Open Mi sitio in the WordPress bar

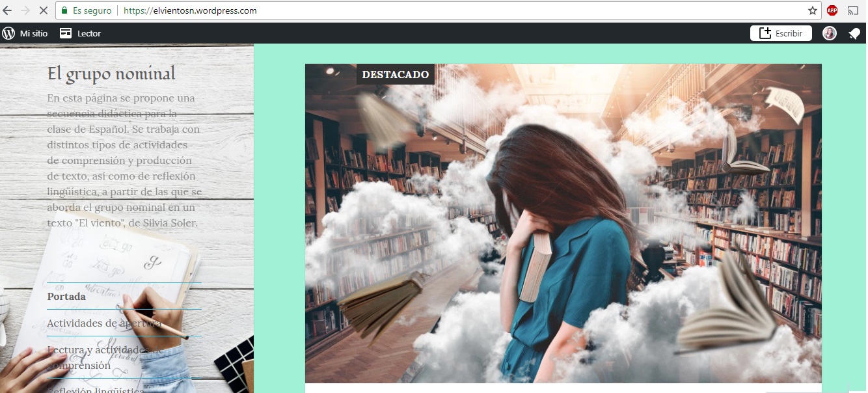34,33
